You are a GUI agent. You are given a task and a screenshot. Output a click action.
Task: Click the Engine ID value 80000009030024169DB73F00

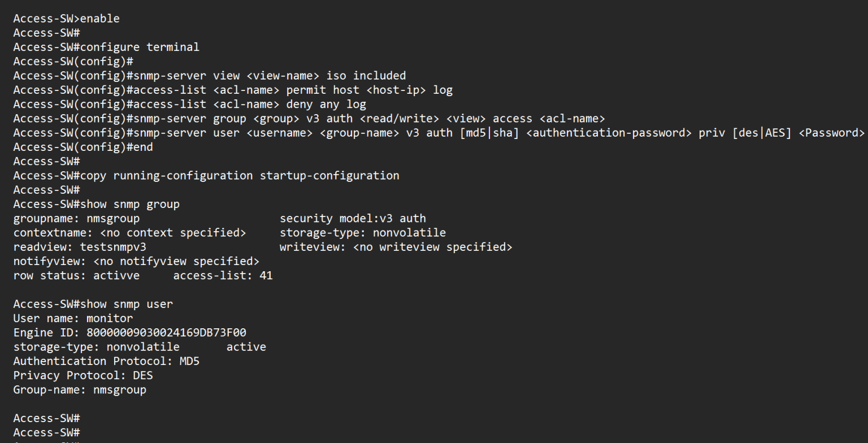tap(166, 332)
